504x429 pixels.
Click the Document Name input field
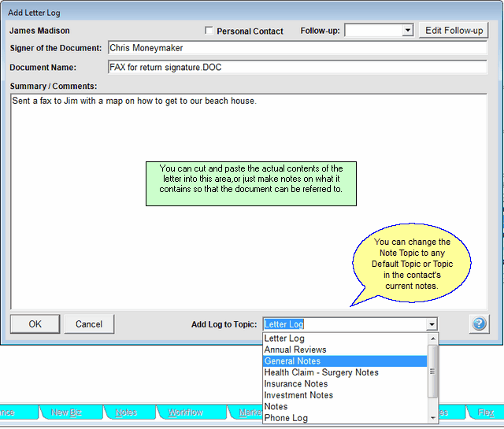click(x=297, y=67)
